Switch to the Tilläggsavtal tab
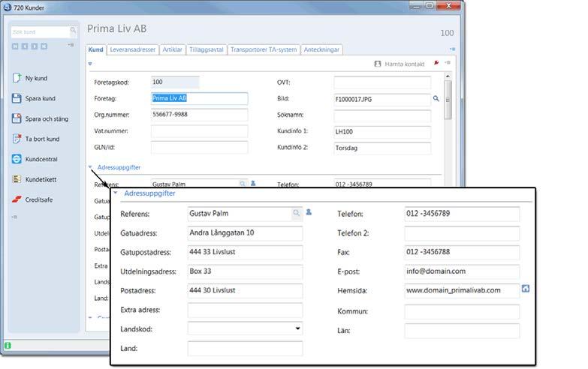 pos(207,49)
